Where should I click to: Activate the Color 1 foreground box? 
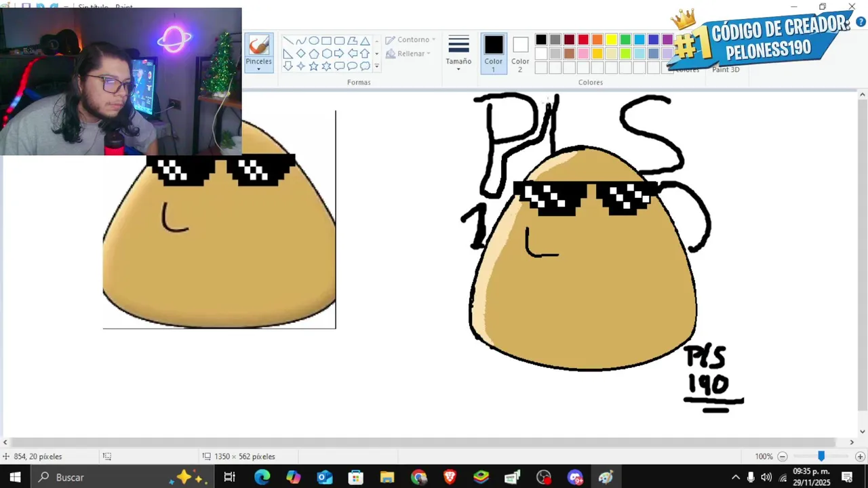pyautogui.click(x=494, y=54)
